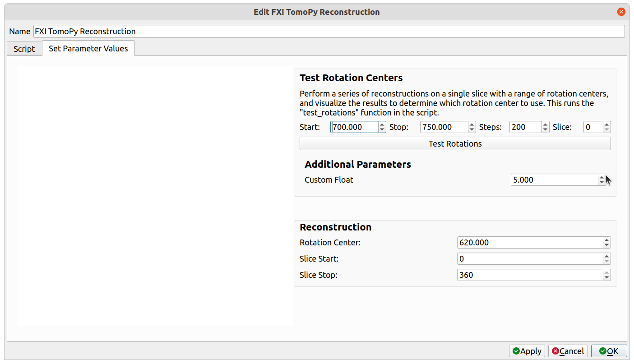Decrease Steps using the down arrow
Viewport: 634px width, 364px height.
click(x=546, y=130)
